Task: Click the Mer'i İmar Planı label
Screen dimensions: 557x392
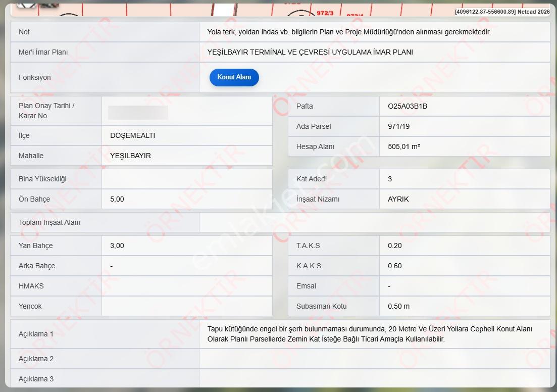Action: pyautogui.click(x=43, y=52)
